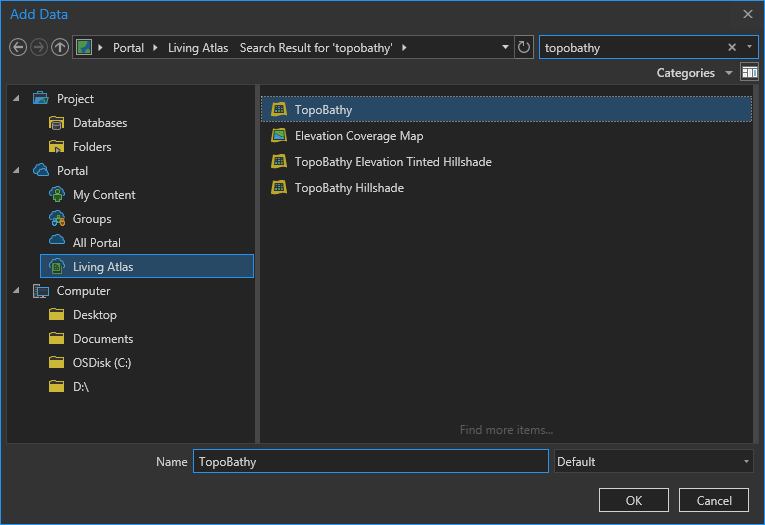This screenshot has width=765, height=525.
Task: Select Living Atlas in the breadcrumb path
Action: click(x=198, y=48)
